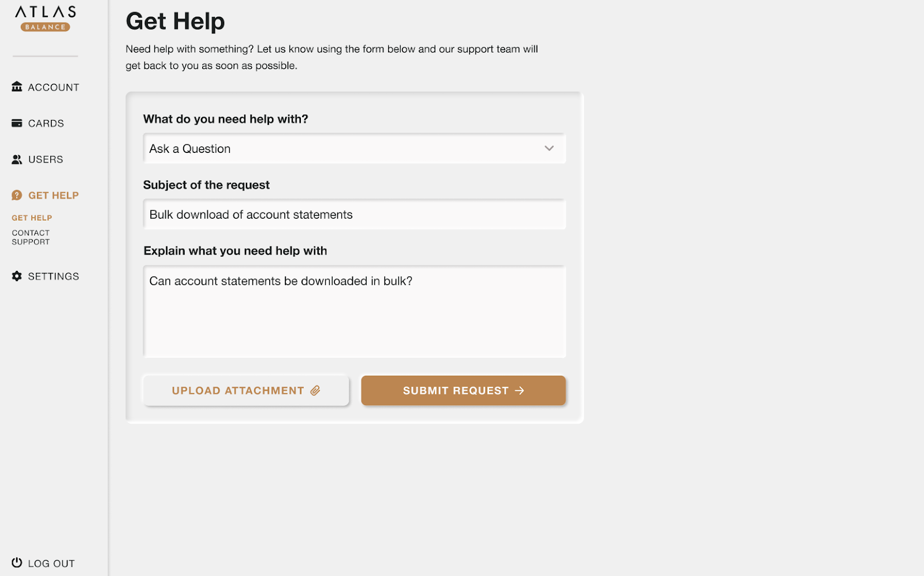The image size is (924, 576).
Task: Select the Settings gear icon
Action: click(16, 276)
